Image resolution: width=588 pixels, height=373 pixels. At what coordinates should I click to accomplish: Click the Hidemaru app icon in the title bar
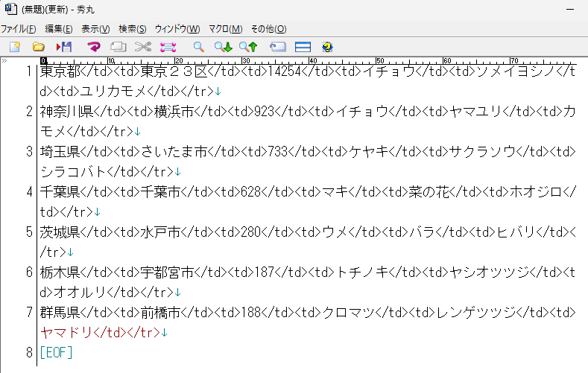[11, 9]
